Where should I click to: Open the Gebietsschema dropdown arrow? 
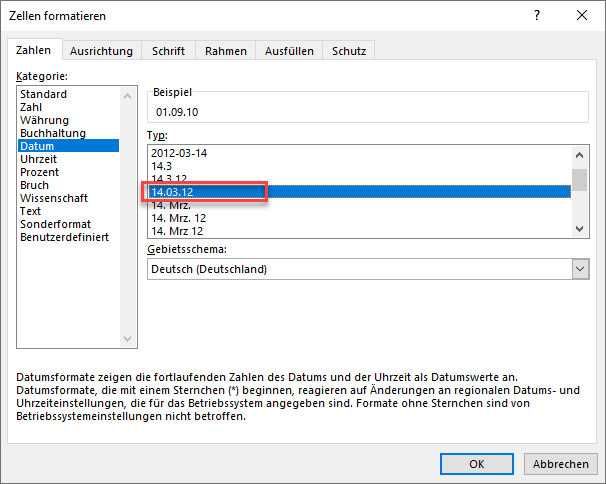tap(580, 269)
